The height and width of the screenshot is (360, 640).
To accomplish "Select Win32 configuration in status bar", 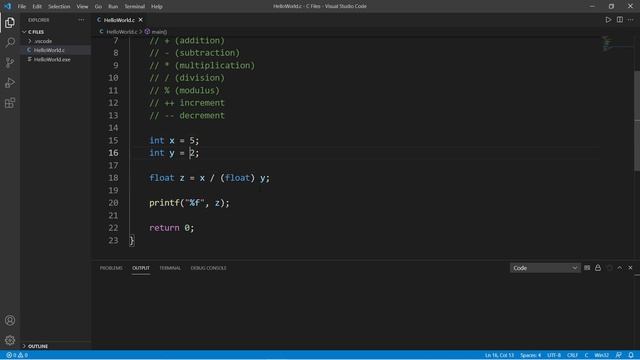I will pyautogui.click(x=601, y=355).
